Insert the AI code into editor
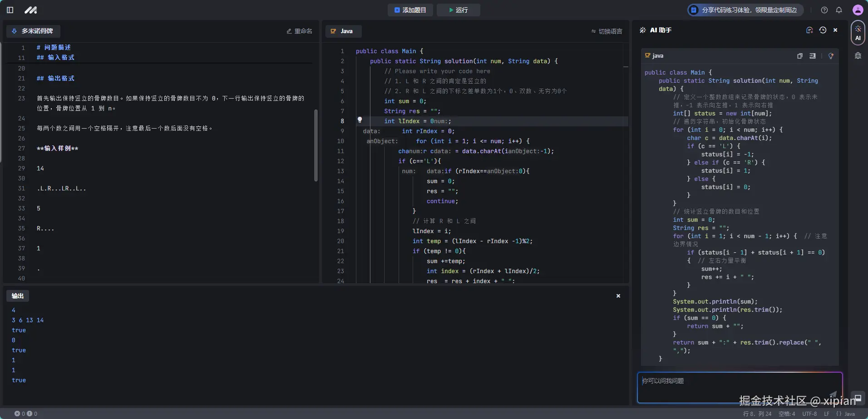This screenshot has width=868, height=419. click(x=813, y=56)
